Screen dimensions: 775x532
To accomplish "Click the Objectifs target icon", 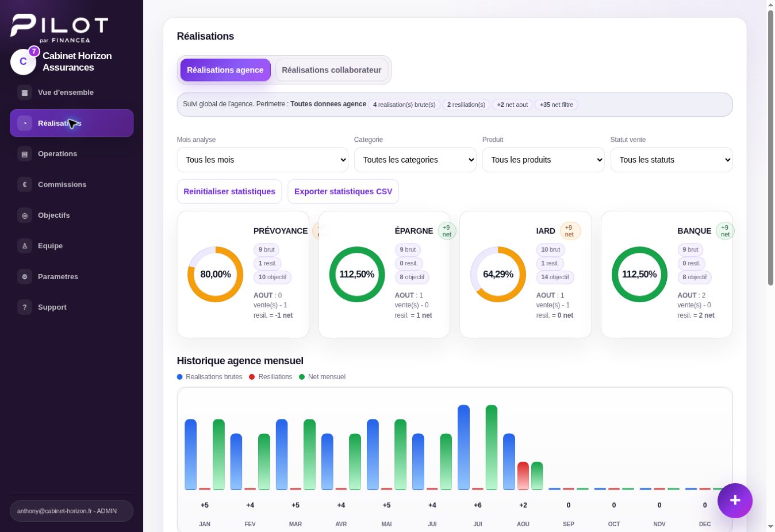I will click(25, 215).
